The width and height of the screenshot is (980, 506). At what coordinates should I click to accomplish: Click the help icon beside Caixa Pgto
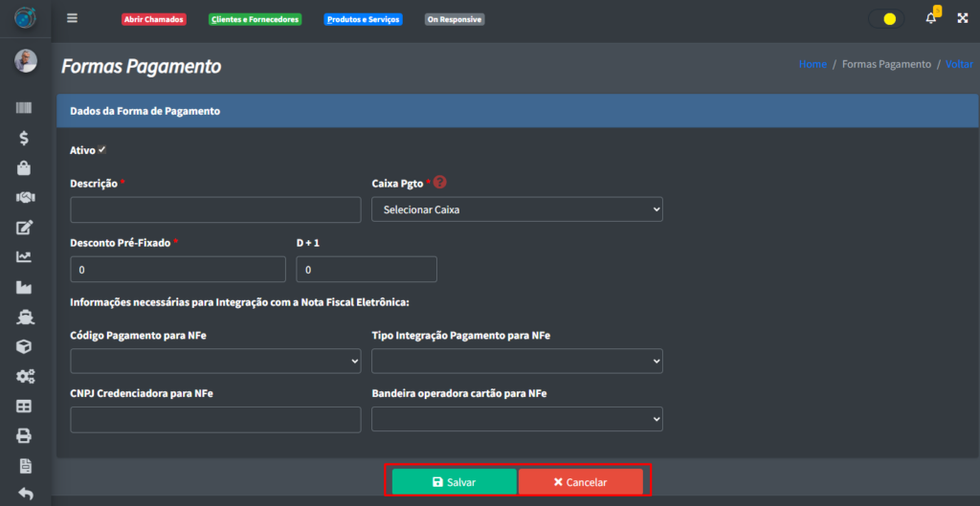[x=440, y=183]
